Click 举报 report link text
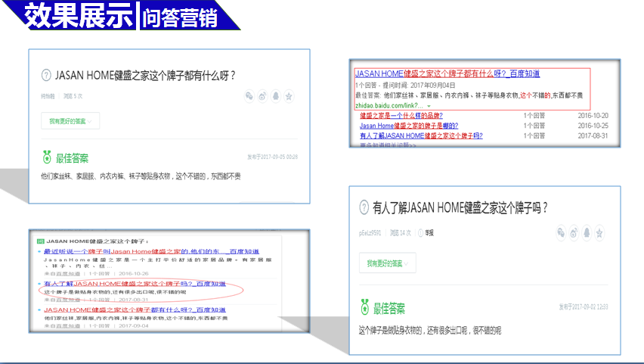644x364 pixels. 429,233
